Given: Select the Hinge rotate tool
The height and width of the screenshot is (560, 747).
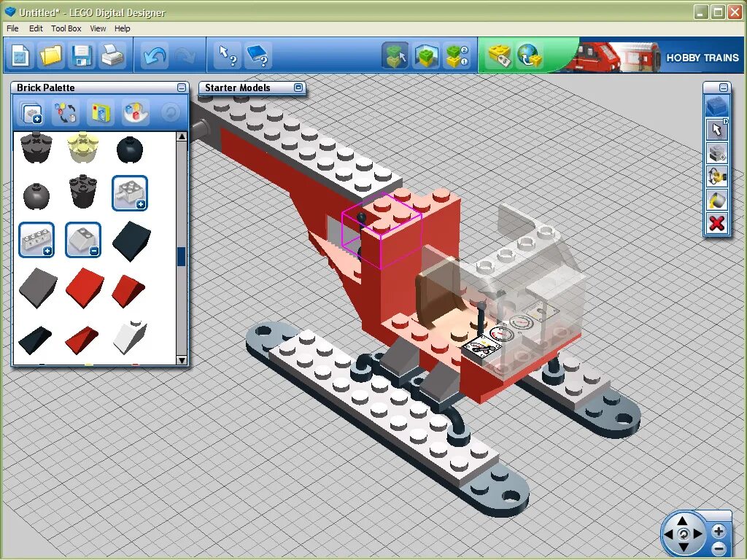Looking at the screenshot, I should [717, 176].
